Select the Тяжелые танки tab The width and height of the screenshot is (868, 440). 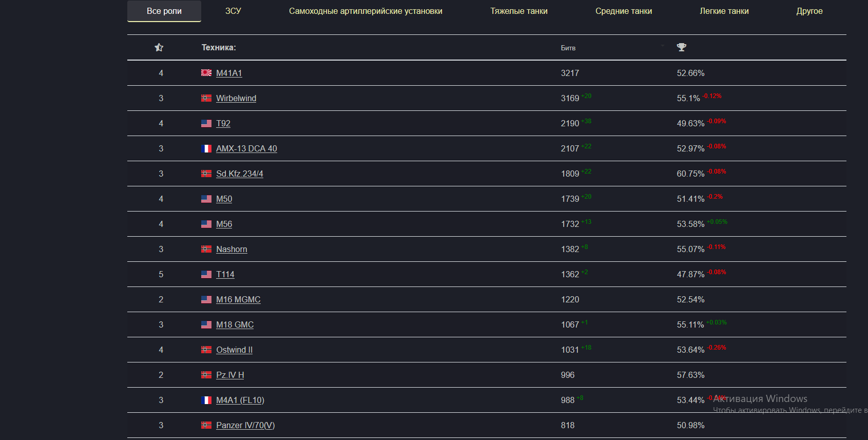[518, 11]
